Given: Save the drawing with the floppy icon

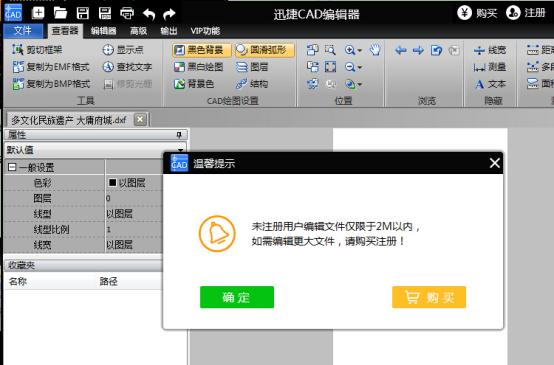Looking at the screenshot, I should 83,13.
